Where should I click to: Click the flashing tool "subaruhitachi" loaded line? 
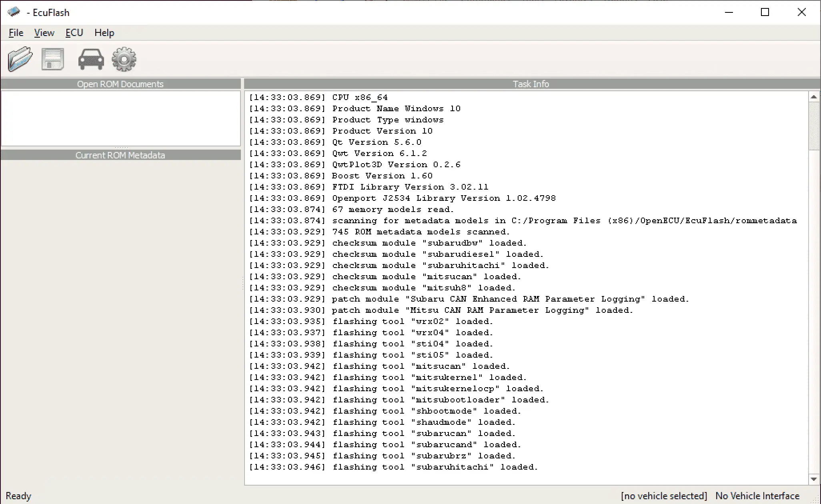(394, 467)
